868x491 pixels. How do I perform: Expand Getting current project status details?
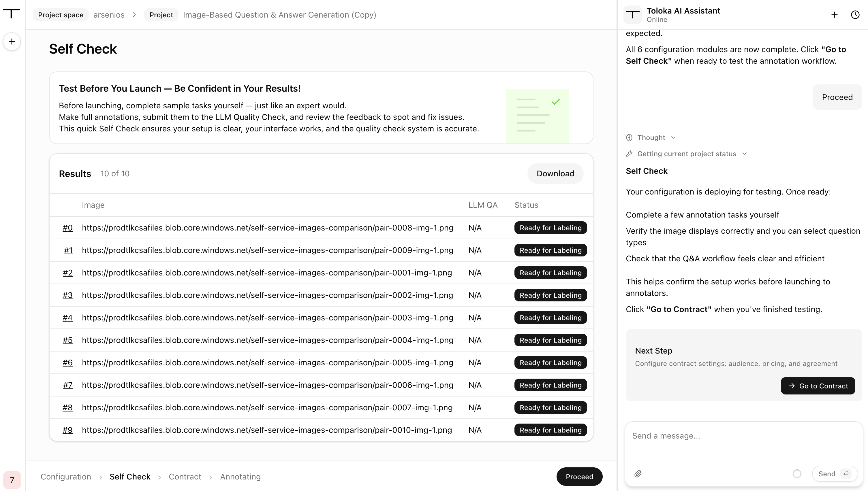pos(745,154)
